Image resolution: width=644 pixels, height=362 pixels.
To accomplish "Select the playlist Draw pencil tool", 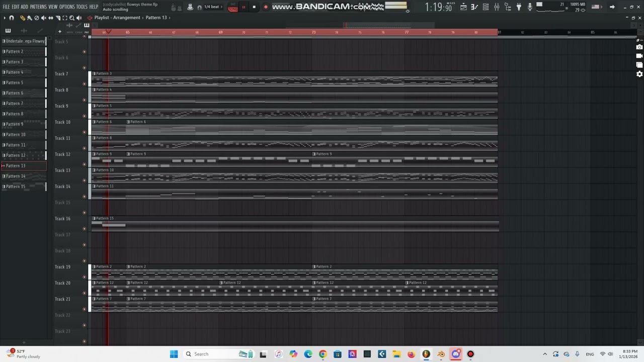I will tap(22, 18).
